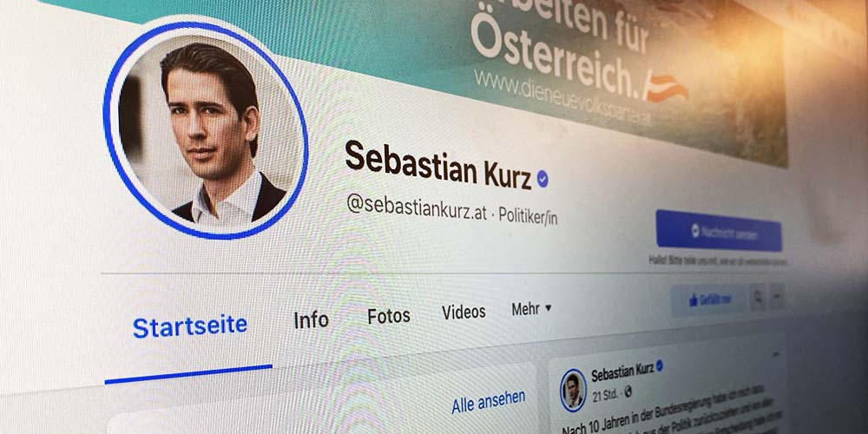Switch to the Info tab
868x434 pixels.
click(311, 319)
